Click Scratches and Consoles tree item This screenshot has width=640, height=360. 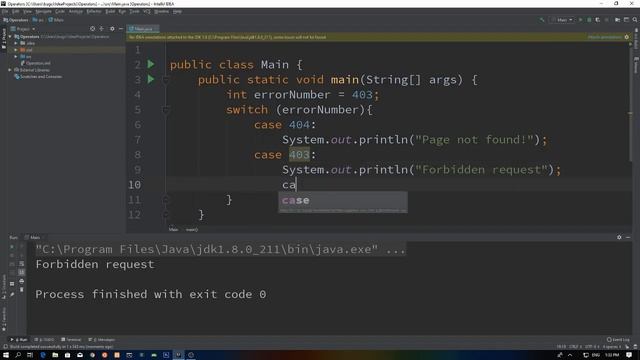click(x=38, y=76)
